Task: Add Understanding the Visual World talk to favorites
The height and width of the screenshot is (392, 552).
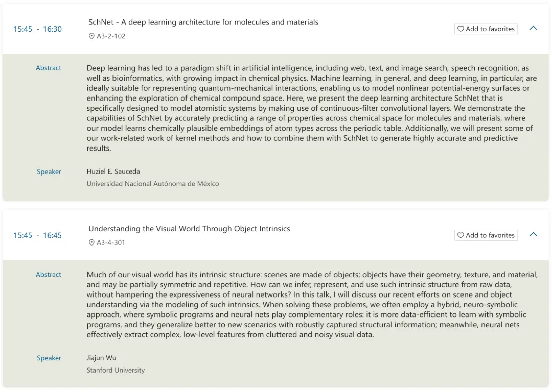Action: click(x=486, y=235)
